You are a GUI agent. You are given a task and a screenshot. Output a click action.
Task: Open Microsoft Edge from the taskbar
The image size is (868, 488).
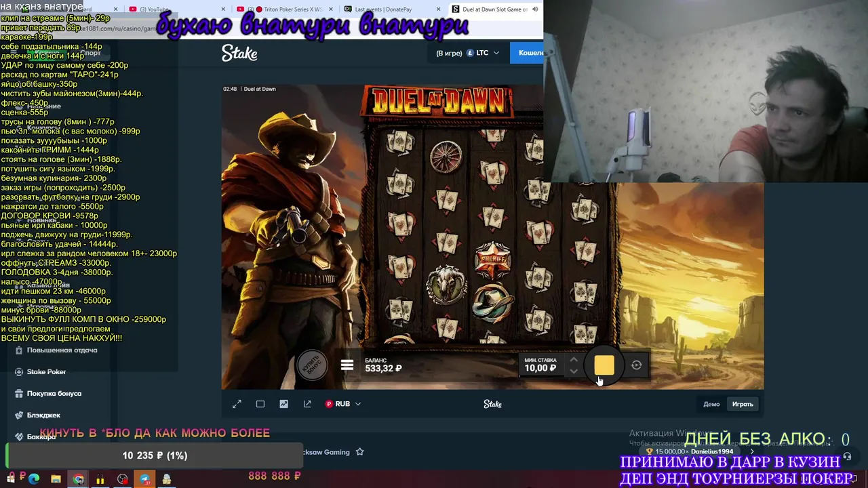(x=33, y=479)
